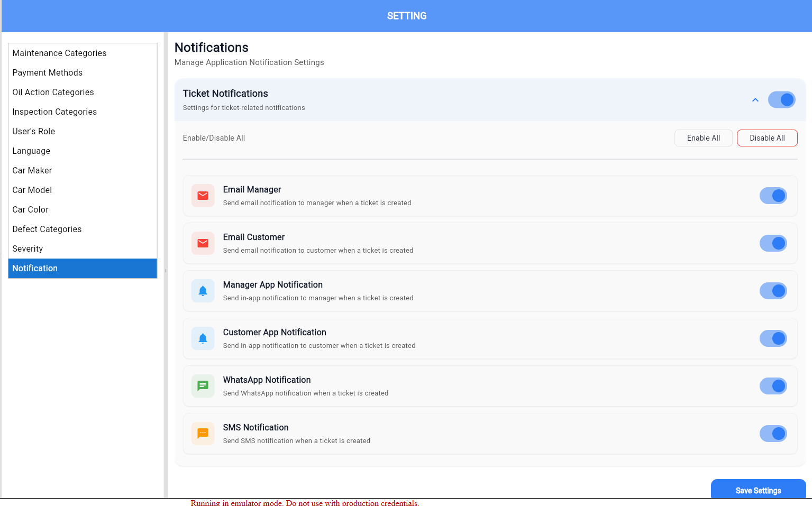812x506 pixels.
Task: Click the Email Manager envelope icon
Action: coord(203,196)
